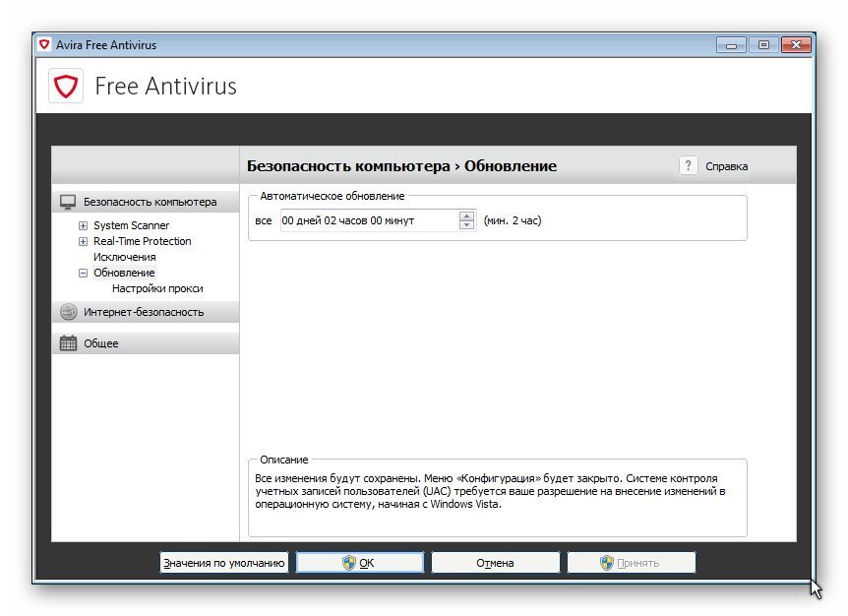Click the calendar icon next to Общее
848x616 pixels.
(x=68, y=342)
